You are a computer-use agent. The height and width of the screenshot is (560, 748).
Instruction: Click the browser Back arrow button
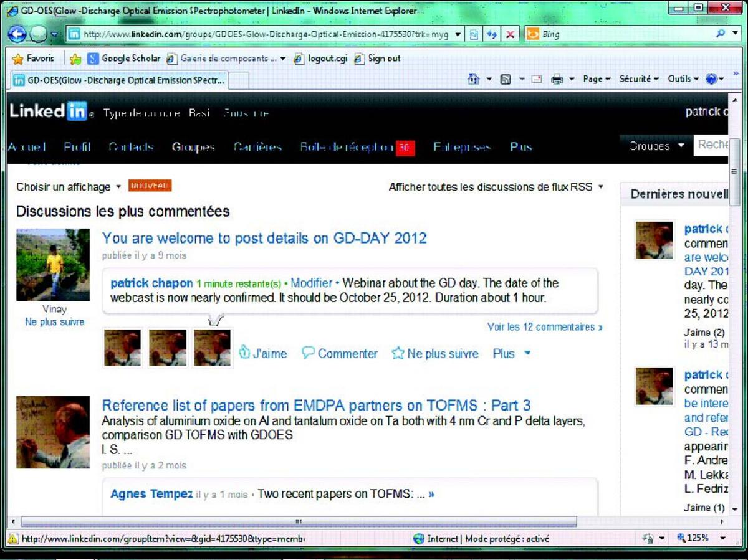tap(17, 34)
